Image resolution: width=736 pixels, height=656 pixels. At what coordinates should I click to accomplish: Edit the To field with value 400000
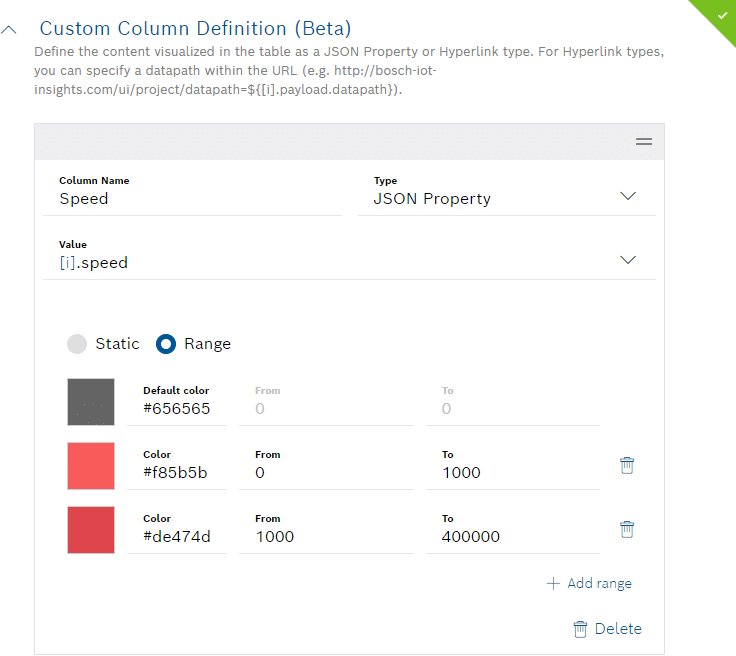tap(512, 537)
